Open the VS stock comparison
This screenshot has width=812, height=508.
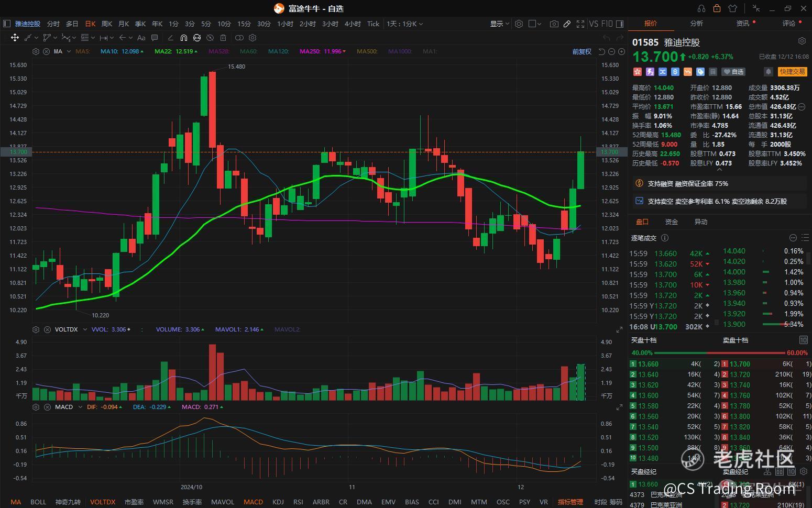coord(594,24)
